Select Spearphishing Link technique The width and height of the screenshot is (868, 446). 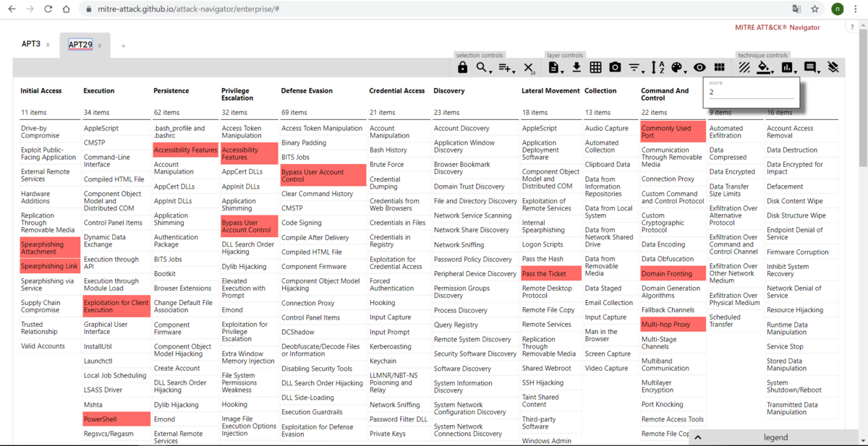(49, 266)
